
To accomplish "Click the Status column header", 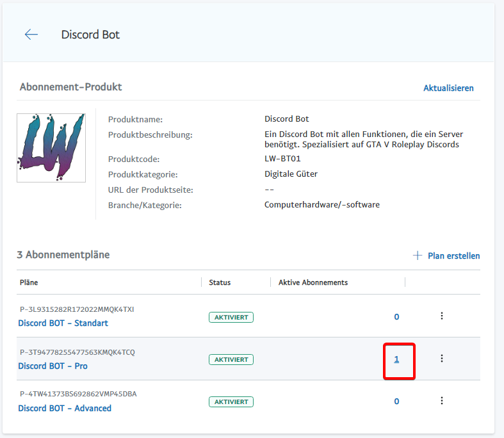I will pyautogui.click(x=220, y=282).
